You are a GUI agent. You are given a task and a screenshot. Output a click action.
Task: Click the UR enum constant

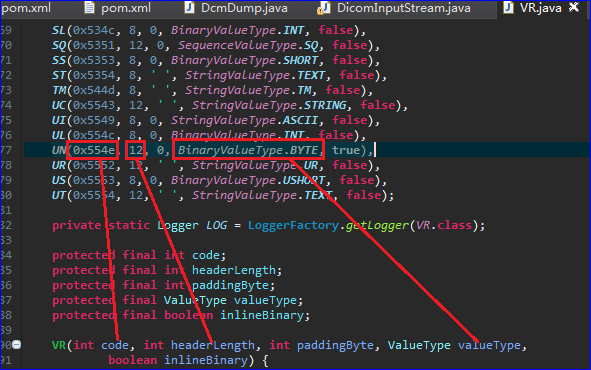(59, 165)
